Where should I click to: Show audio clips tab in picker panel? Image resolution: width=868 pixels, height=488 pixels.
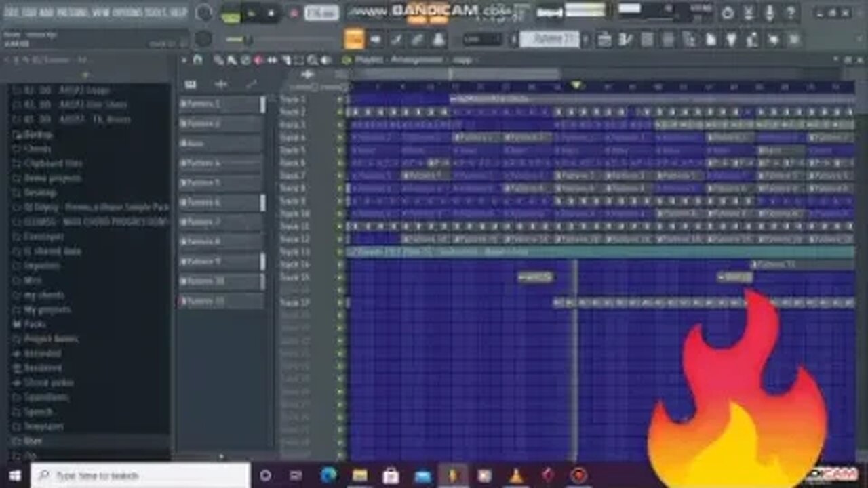pos(221,84)
